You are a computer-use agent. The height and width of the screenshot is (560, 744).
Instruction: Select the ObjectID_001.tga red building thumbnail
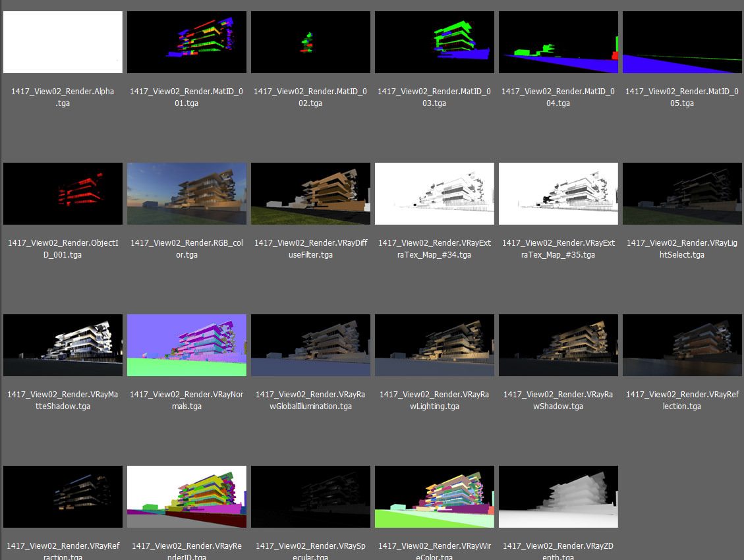63,194
